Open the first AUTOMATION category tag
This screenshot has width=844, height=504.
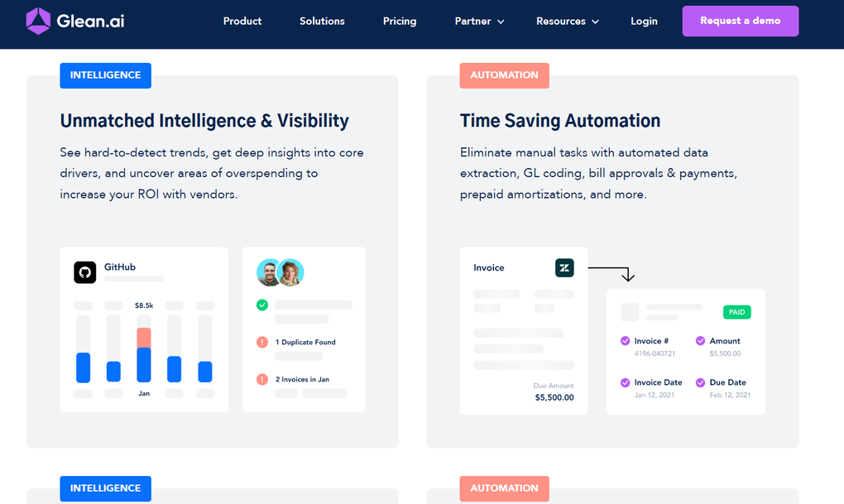[x=504, y=75]
